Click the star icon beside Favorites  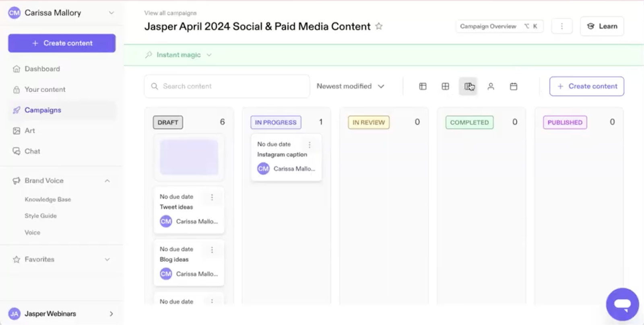tap(17, 259)
